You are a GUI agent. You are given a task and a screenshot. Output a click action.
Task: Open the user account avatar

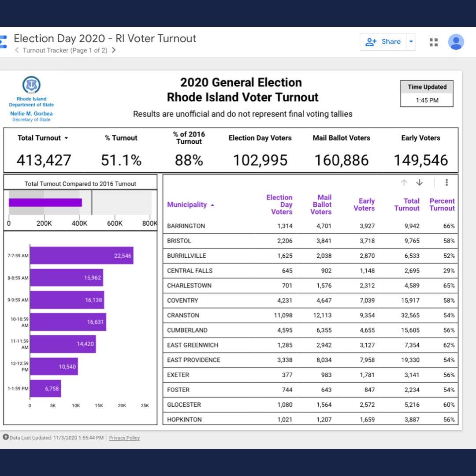456,42
